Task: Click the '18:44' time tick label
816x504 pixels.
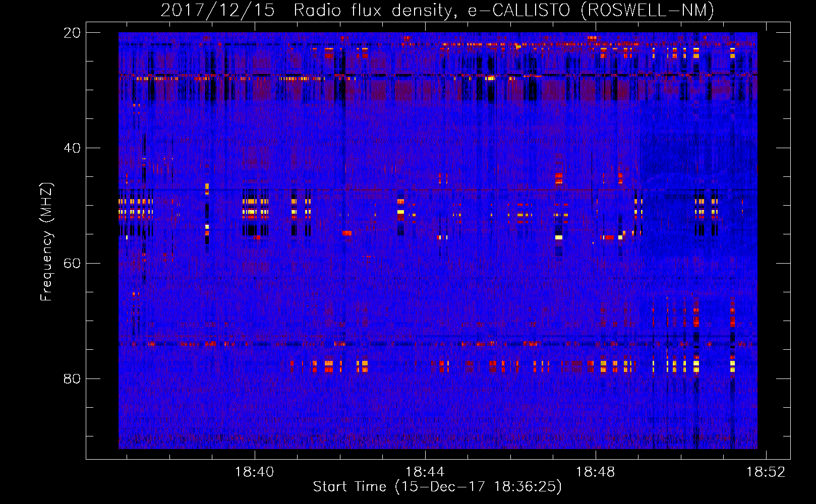Action: coord(425,472)
